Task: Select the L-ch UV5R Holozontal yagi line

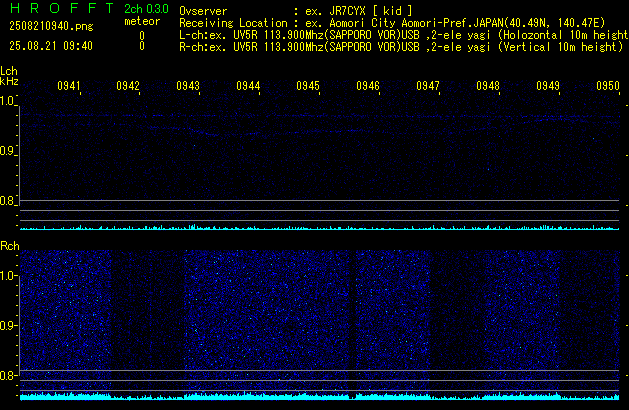Action: (404, 35)
